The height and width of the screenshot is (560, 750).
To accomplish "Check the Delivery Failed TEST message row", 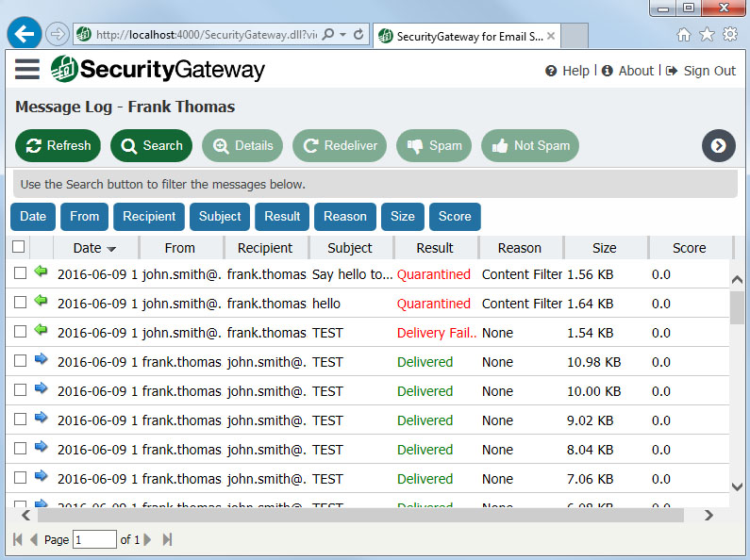I will (x=20, y=332).
